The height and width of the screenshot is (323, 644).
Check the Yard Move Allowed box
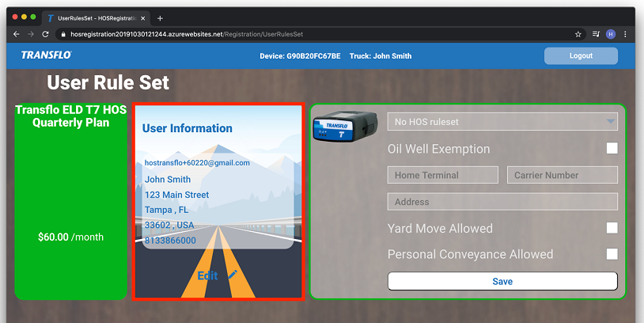pyautogui.click(x=612, y=228)
